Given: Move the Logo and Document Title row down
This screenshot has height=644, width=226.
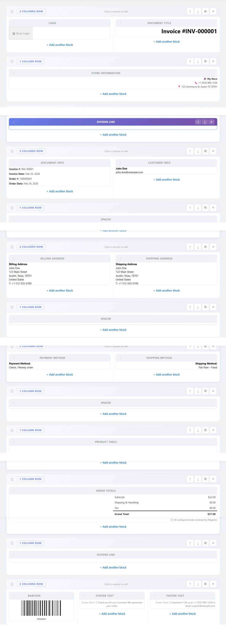Looking at the screenshot, I should pyautogui.click(x=198, y=12).
